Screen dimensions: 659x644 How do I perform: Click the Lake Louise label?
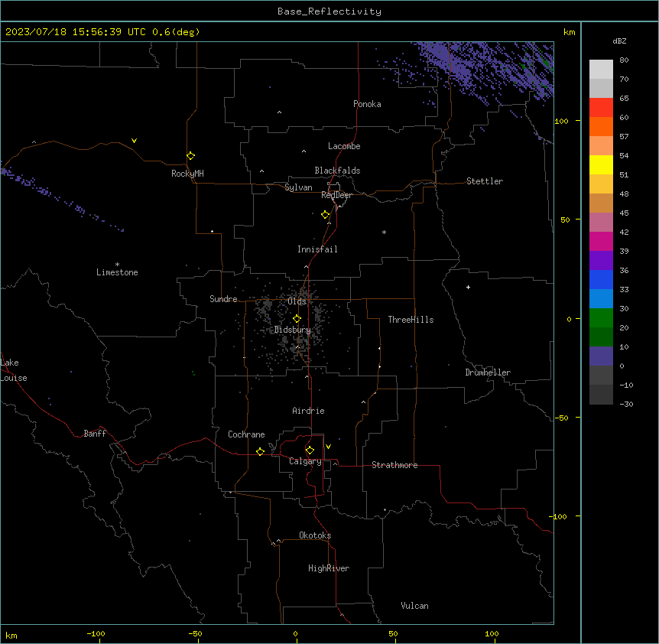(x=12, y=370)
